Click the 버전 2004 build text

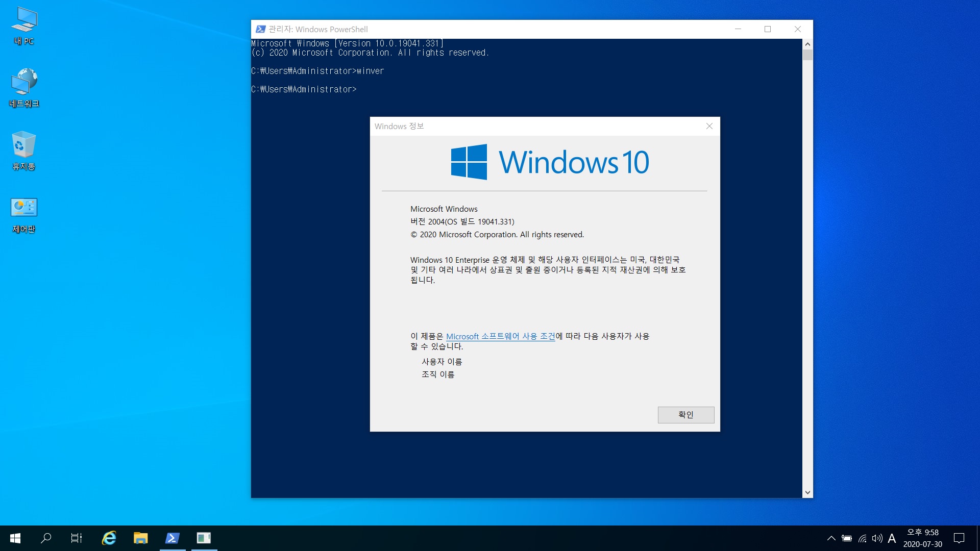pyautogui.click(x=462, y=221)
